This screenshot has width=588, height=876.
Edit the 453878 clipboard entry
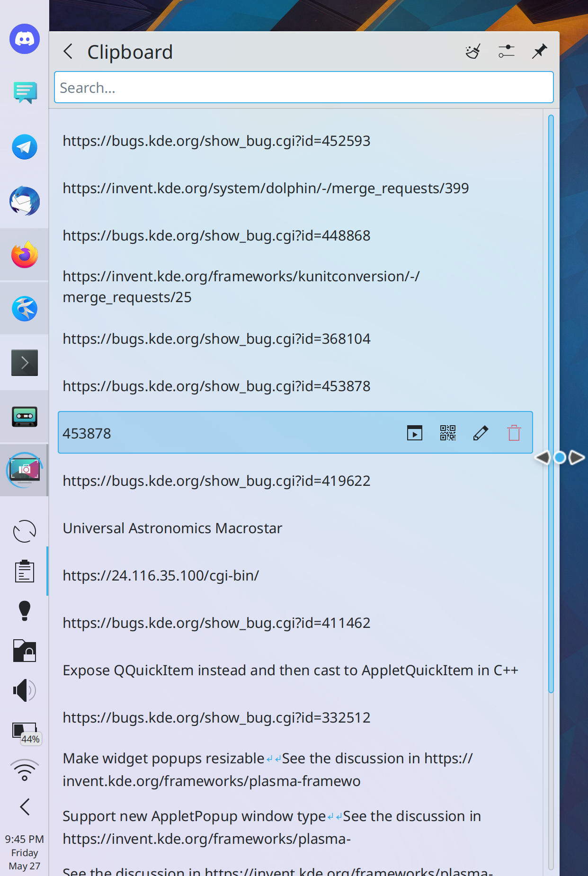coord(481,433)
